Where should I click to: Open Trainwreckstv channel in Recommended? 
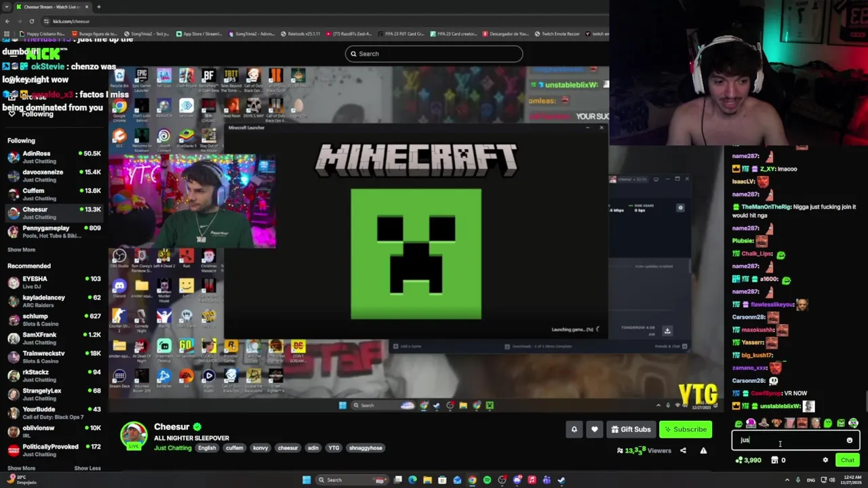pyautogui.click(x=54, y=357)
